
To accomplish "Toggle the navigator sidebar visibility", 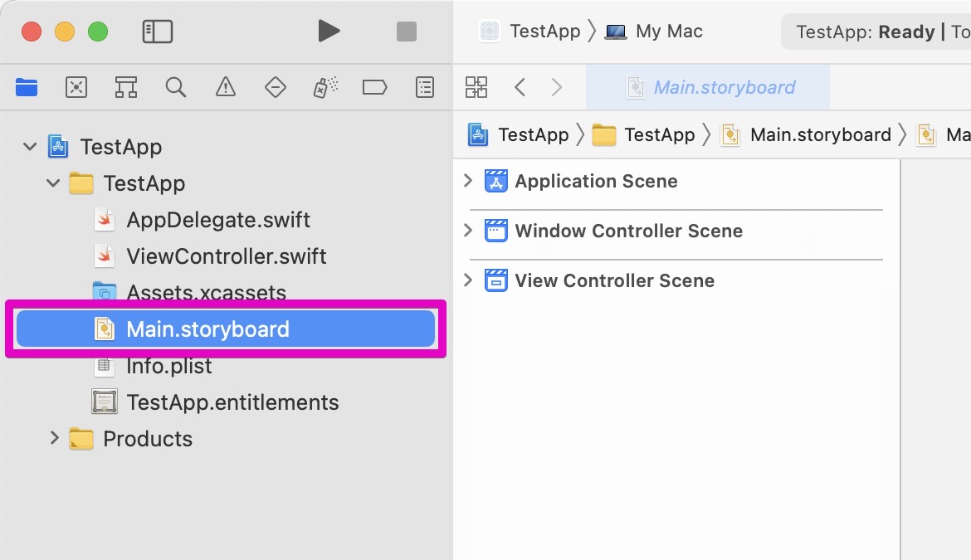I will pyautogui.click(x=157, y=31).
